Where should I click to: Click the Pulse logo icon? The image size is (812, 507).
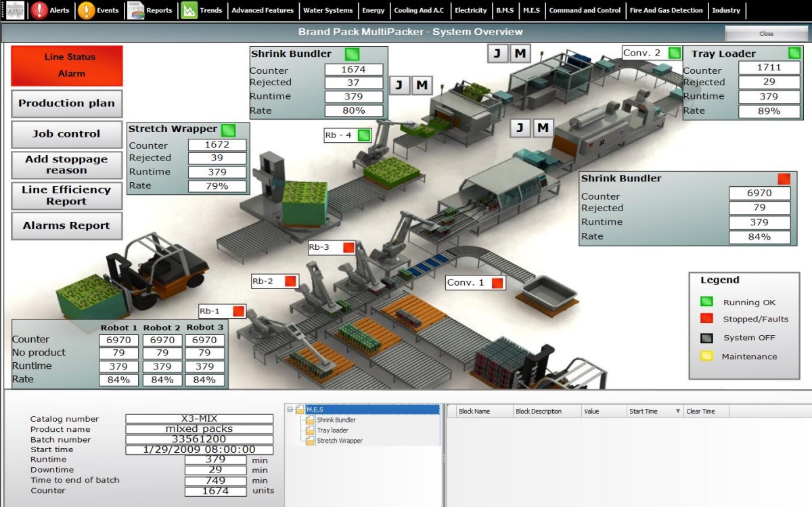click(14, 10)
